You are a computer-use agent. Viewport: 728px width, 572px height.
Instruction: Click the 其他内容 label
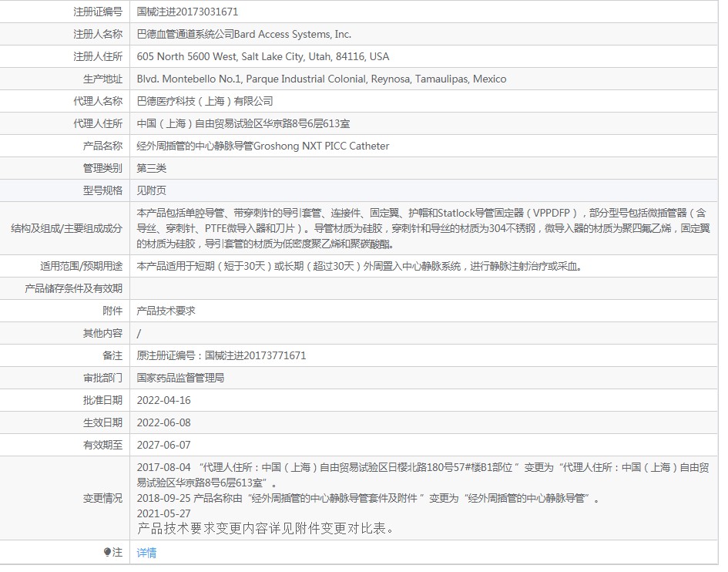click(x=102, y=333)
